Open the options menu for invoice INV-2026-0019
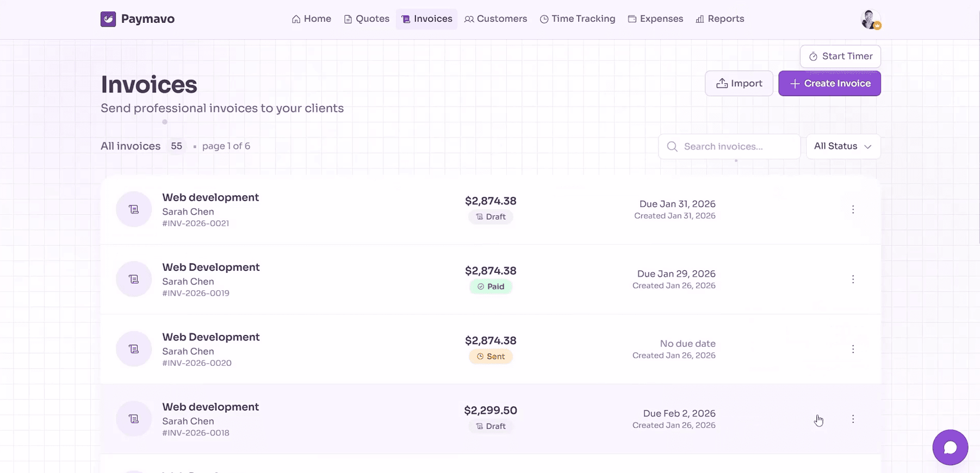980x473 pixels. pos(853,279)
